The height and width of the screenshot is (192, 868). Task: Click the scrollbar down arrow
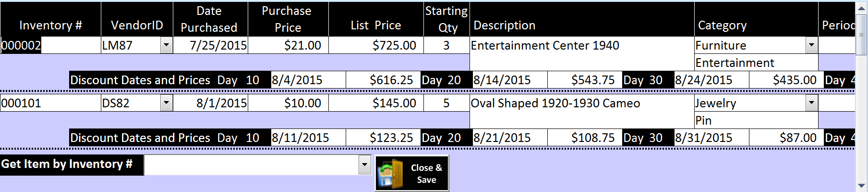point(861,186)
